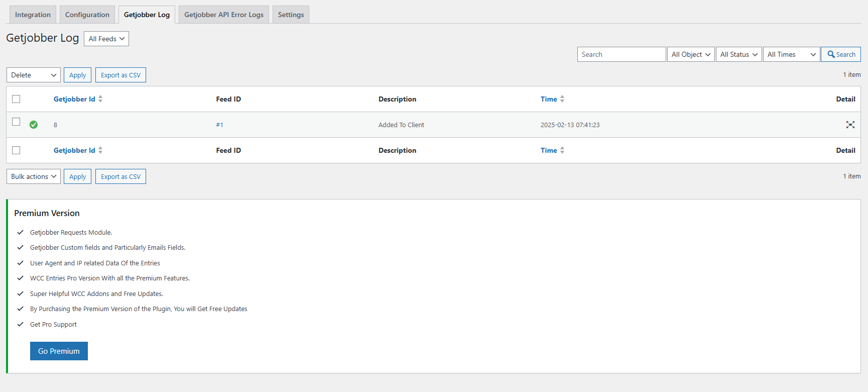Tick the select-all checkbox in table footer

pos(16,150)
